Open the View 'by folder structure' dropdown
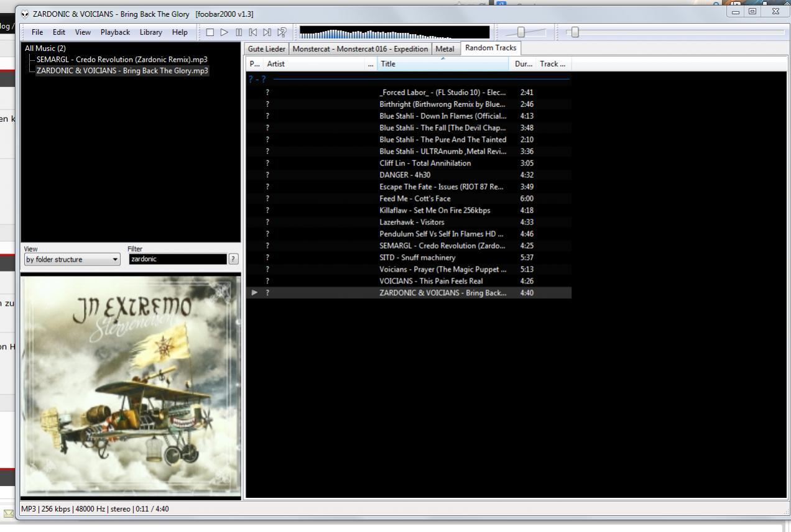This screenshot has height=532, width=791. pyautogui.click(x=72, y=260)
